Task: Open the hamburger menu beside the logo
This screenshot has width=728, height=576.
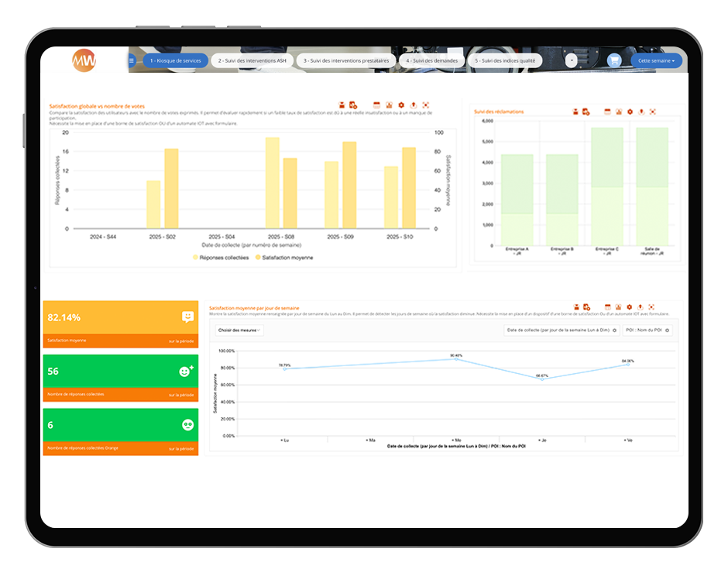Action: pos(132,60)
